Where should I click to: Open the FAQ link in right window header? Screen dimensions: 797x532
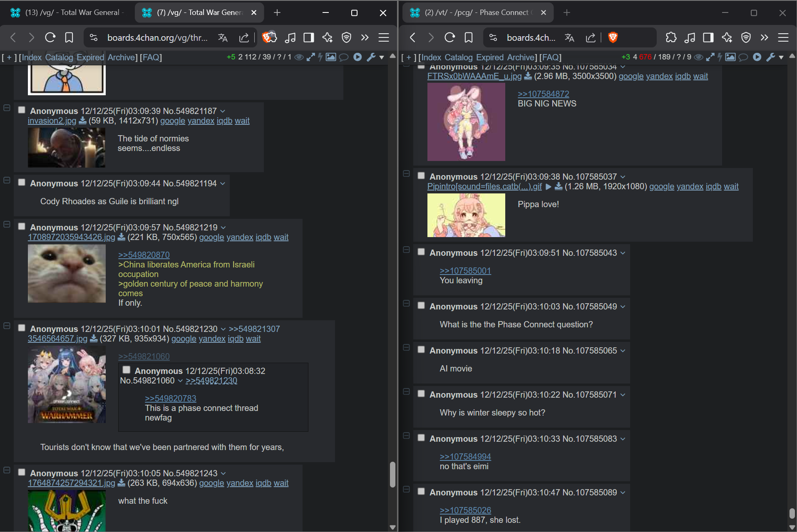click(x=551, y=57)
